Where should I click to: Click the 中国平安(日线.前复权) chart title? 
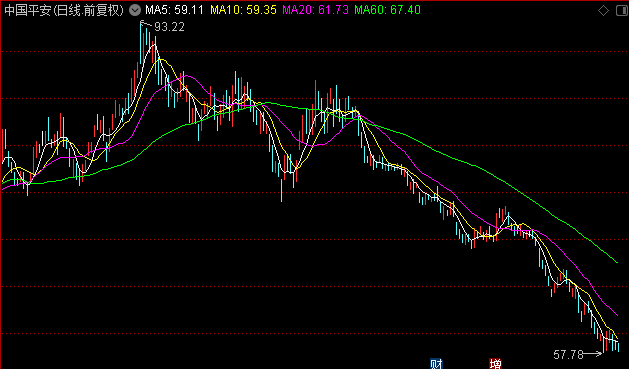[64, 10]
